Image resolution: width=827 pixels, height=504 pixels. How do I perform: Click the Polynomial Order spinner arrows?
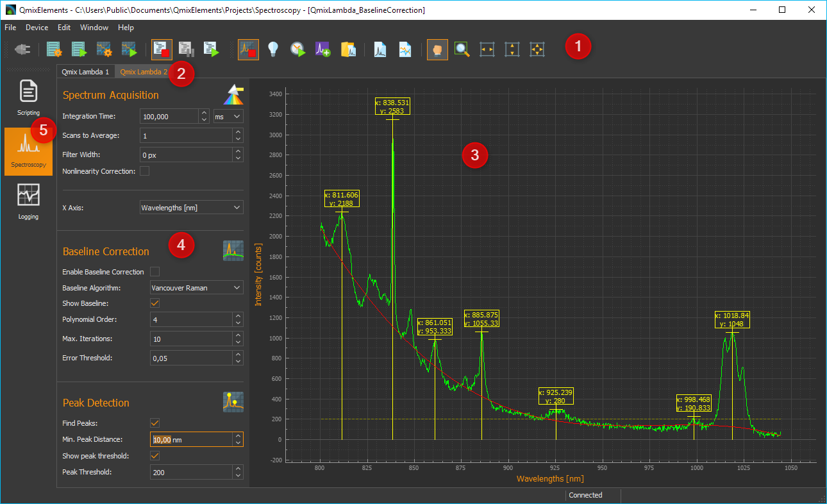point(238,319)
